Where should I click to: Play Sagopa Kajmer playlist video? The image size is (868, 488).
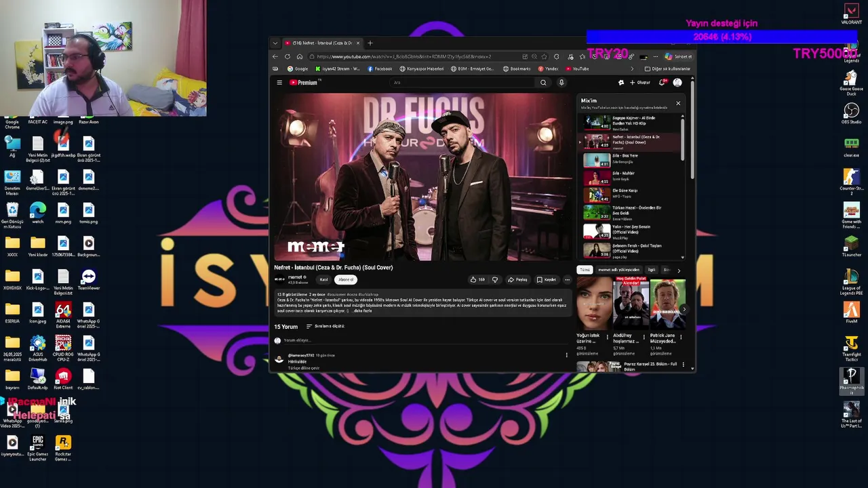click(629, 123)
